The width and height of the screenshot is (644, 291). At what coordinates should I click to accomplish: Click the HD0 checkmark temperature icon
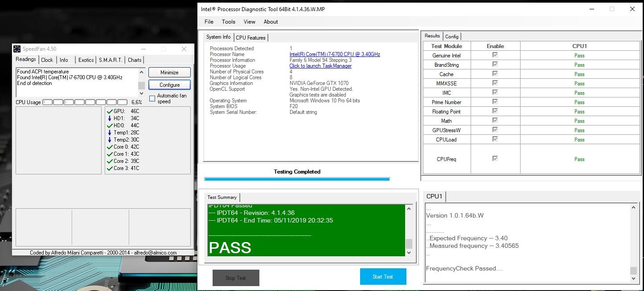[x=110, y=125]
